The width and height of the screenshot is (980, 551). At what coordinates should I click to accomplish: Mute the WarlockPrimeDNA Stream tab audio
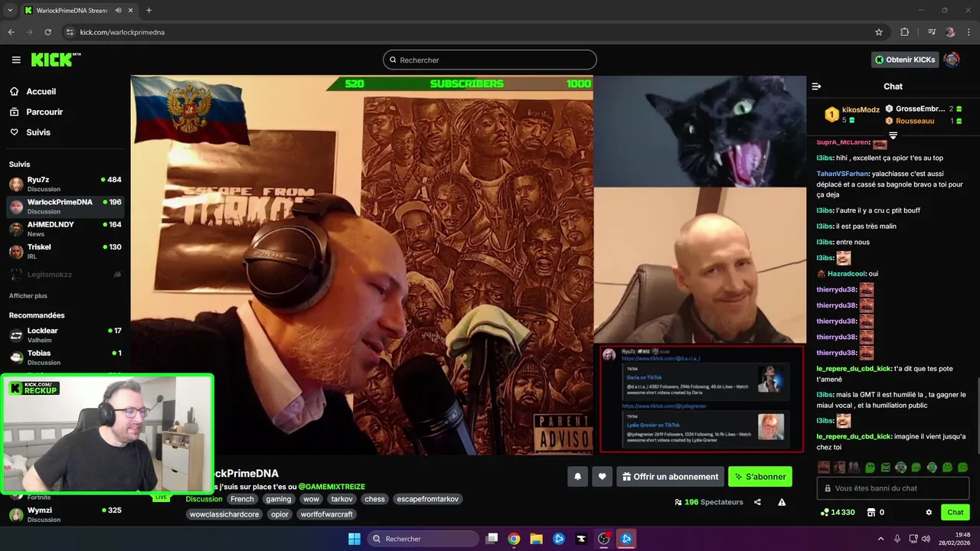click(x=119, y=10)
